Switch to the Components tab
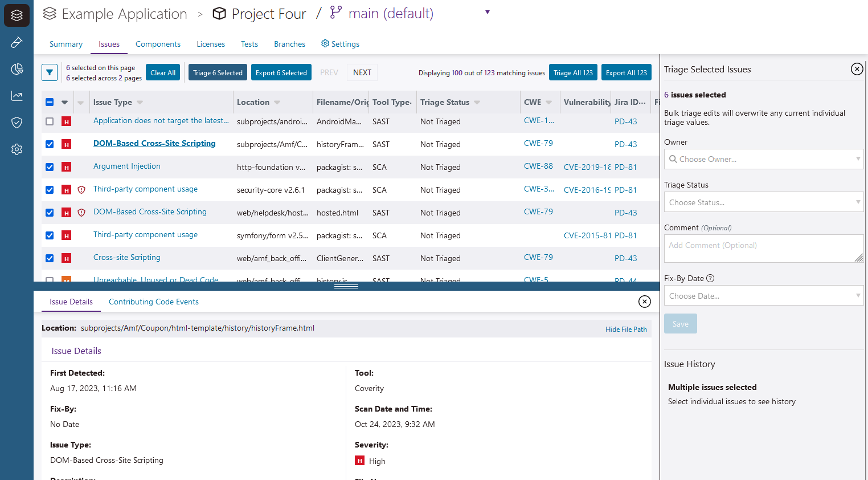 (x=158, y=44)
